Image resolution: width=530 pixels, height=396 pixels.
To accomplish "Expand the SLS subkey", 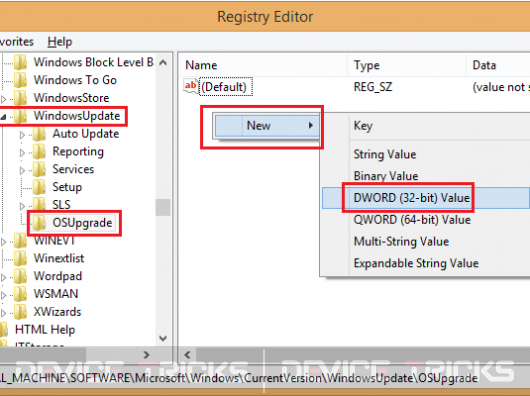I will pyautogui.click(x=22, y=206).
